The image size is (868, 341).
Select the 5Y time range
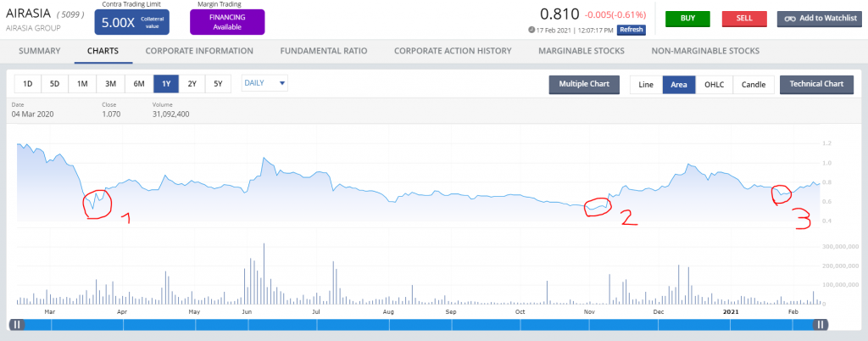tap(218, 84)
